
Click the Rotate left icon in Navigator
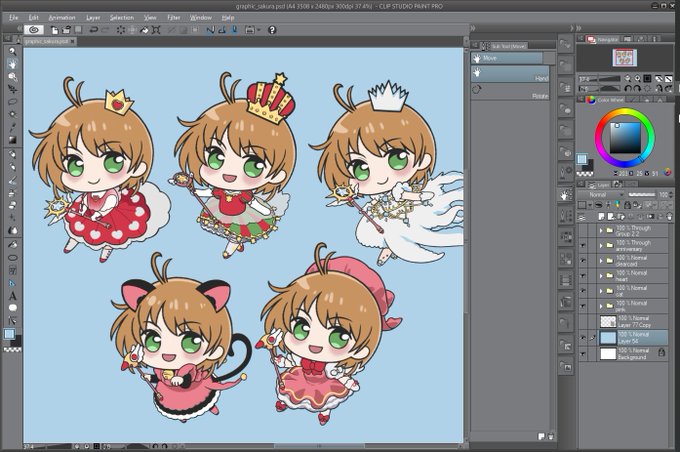pos(628,88)
